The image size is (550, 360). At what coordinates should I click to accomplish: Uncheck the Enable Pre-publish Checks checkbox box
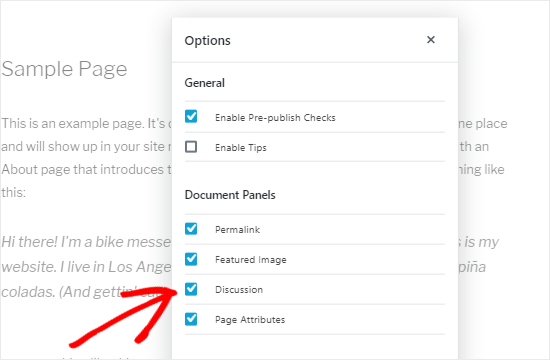(191, 116)
